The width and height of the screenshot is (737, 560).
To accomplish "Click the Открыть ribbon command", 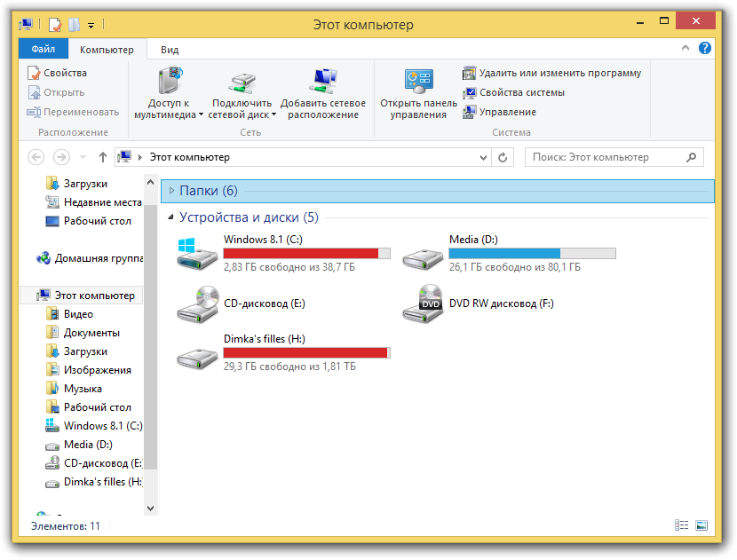I will [56, 92].
